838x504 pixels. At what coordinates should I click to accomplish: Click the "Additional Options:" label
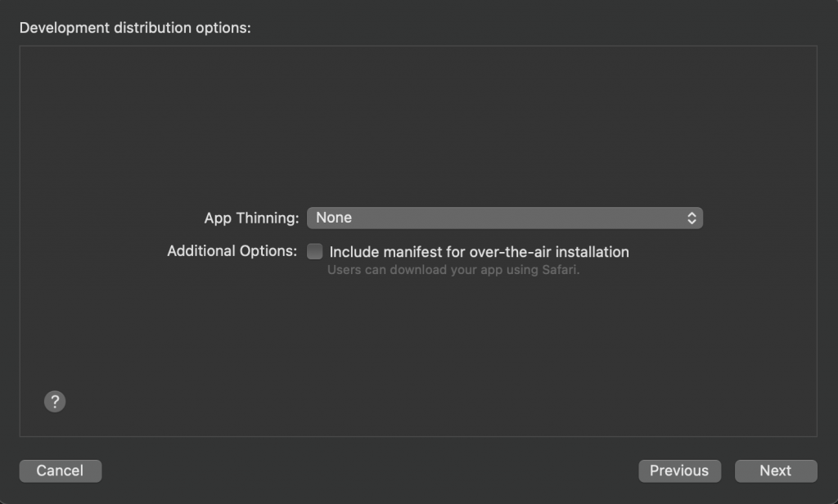click(232, 251)
